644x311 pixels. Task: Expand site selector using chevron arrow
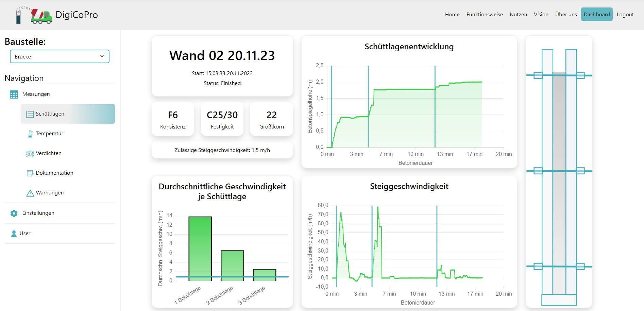click(x=102, y=56)
